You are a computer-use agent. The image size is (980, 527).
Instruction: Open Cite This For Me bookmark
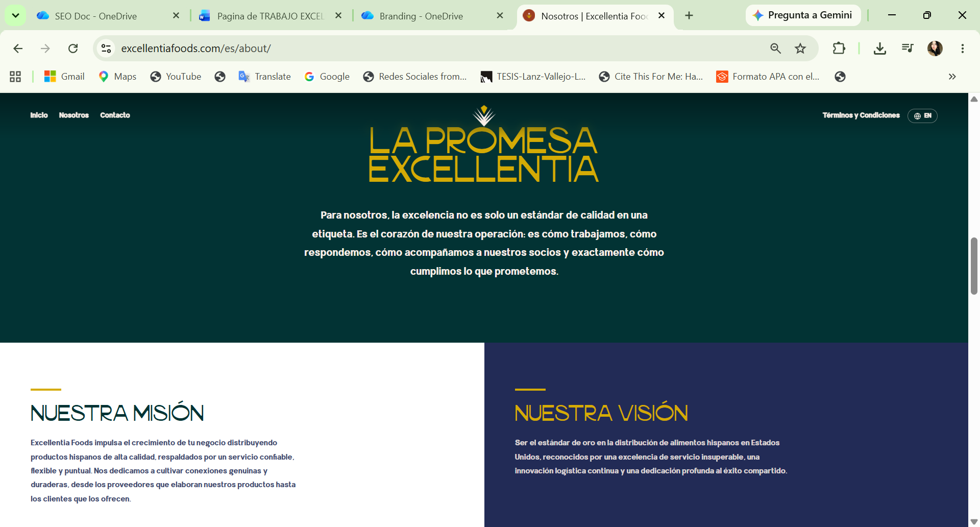point(651,77)
